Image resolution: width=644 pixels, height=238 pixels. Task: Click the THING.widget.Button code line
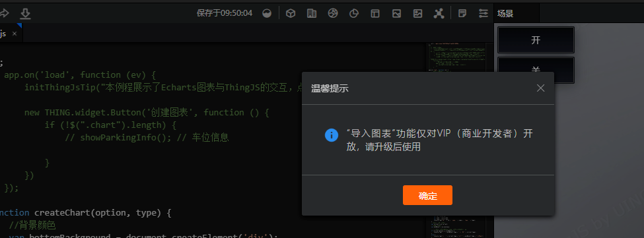point(147,112)
